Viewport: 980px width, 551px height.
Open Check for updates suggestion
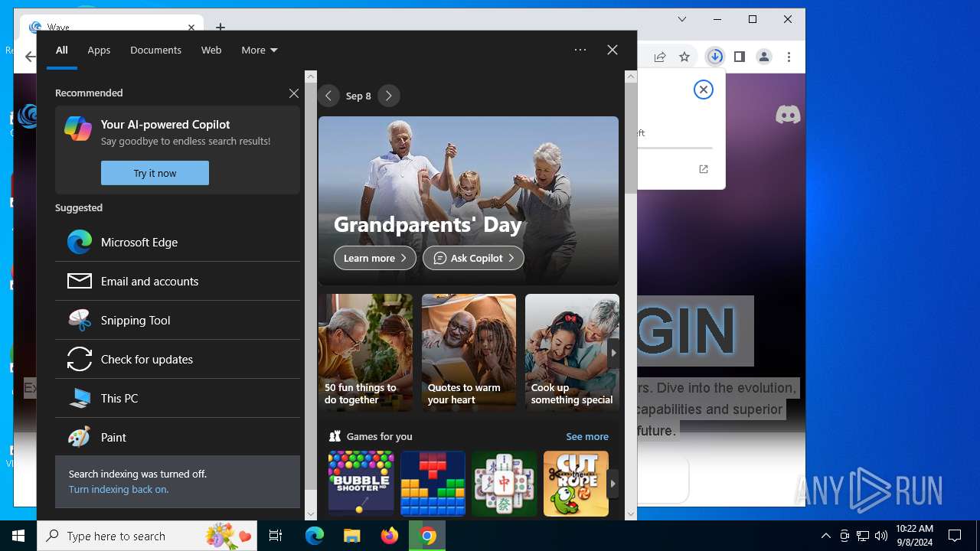pos(178,359)
